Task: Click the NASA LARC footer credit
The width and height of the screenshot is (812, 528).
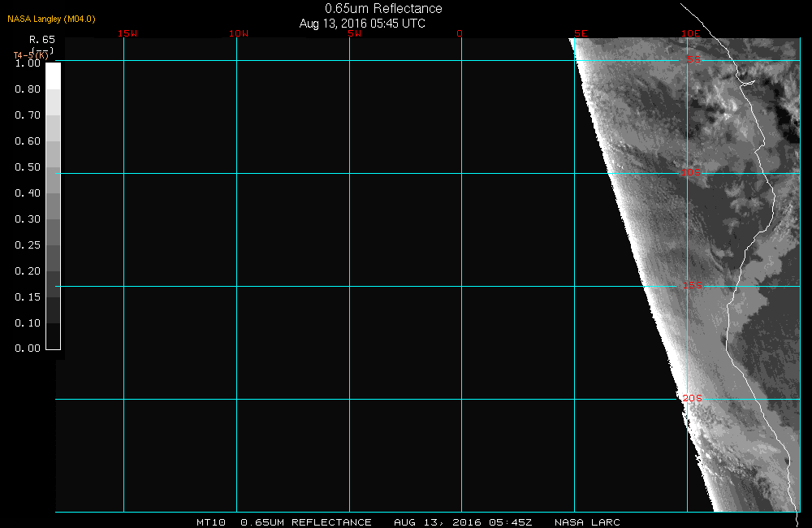Action: (587, 522)
